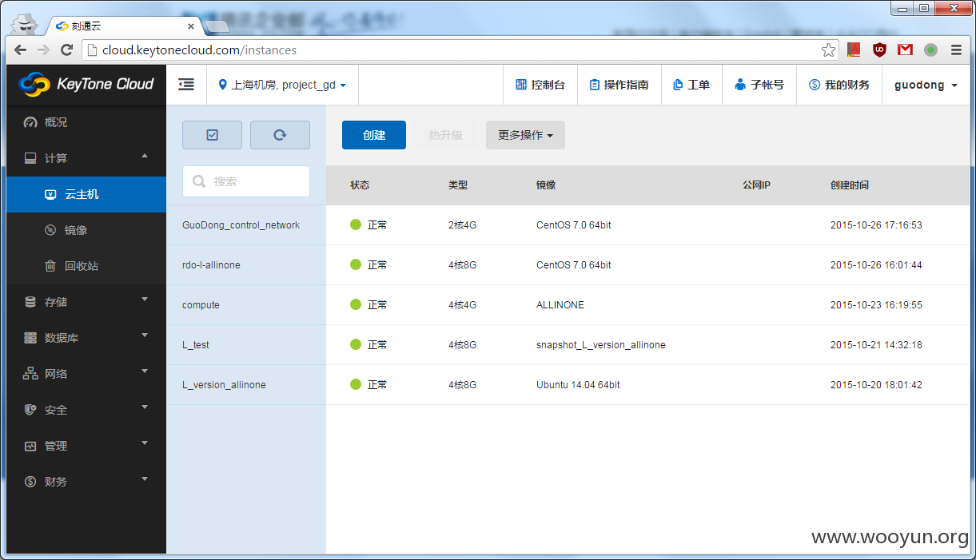
Task: Go back with the browser back arrow
Action: (x=21, y=50)
